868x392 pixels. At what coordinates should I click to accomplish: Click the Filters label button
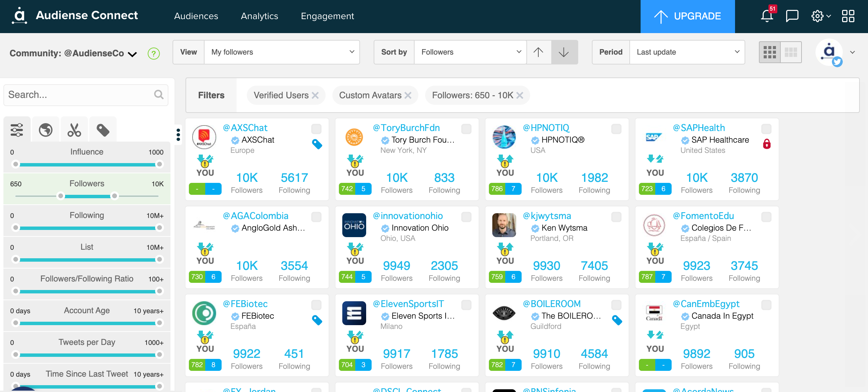(211, 95)
